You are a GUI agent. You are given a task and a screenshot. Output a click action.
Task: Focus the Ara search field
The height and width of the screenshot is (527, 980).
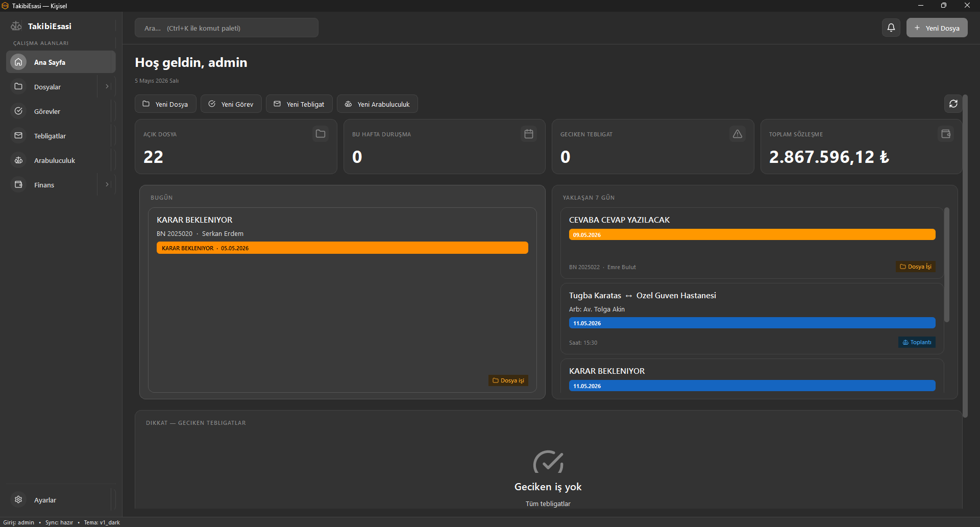[227, 28]
